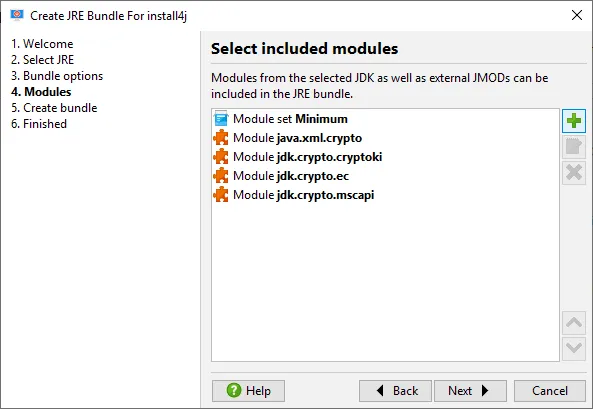Image resolution: width=593 pixels, height=409 pixels.
Task: Proceed with the Next button
Action: point(470,390)
